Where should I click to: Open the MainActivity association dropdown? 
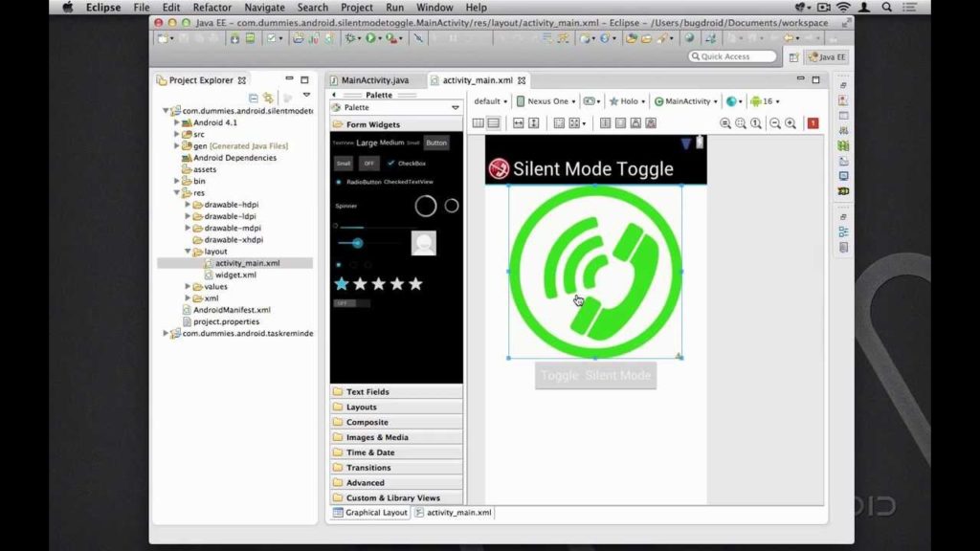coord(685,101)
